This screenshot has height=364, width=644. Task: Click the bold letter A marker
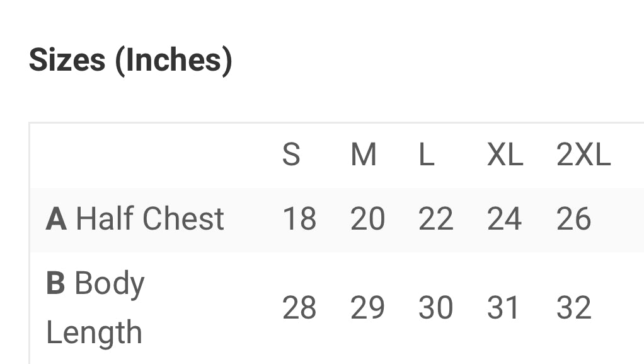(x=56, y=220)
